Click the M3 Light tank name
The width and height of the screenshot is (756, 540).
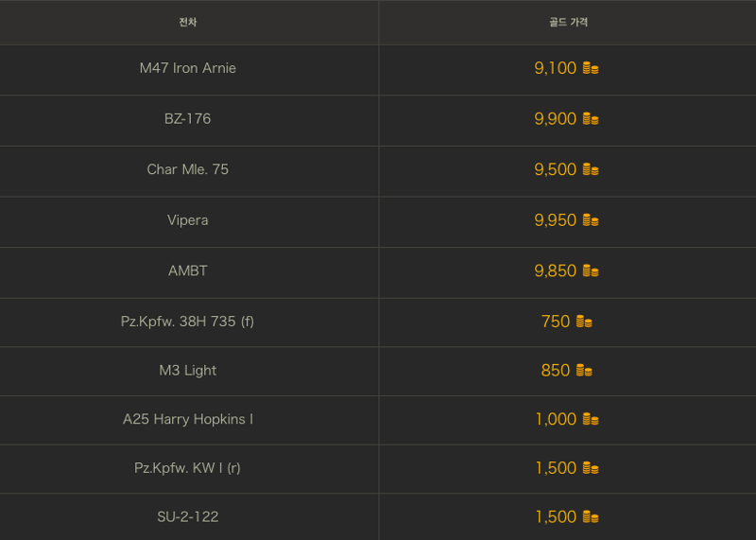click(x=187, y=370)
